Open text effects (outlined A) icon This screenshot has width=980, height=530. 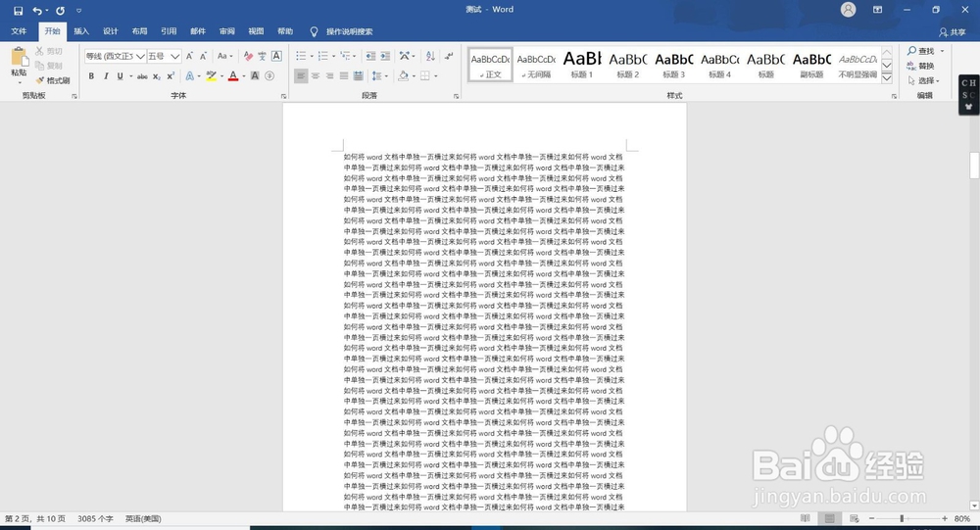[189, 76]
